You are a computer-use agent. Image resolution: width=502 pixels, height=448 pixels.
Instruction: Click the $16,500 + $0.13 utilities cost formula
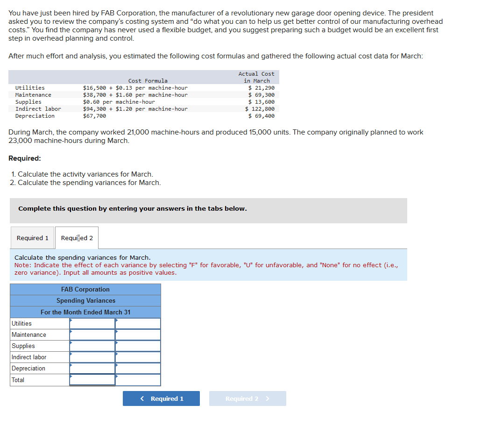coord(135,88)
